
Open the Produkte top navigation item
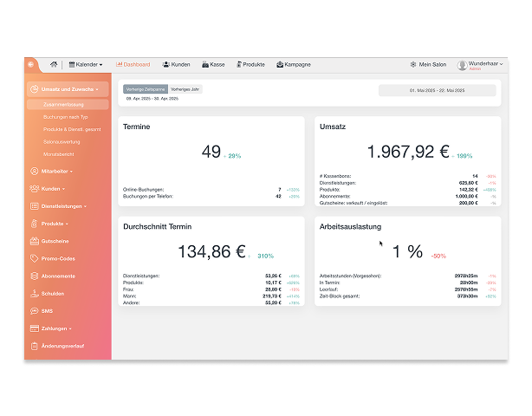pos(250,64)
